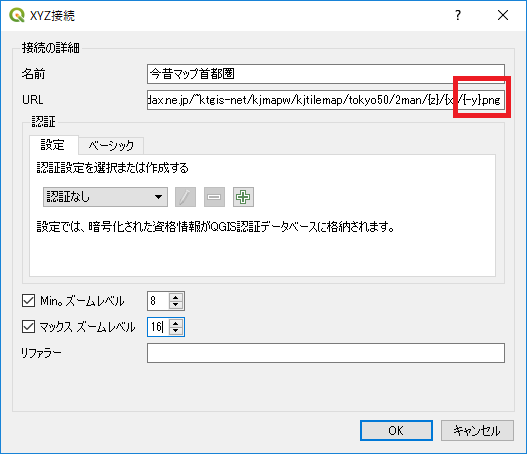
Task: Toggle the Min. ズームレベル checkbox
Action: pos(28,301)
